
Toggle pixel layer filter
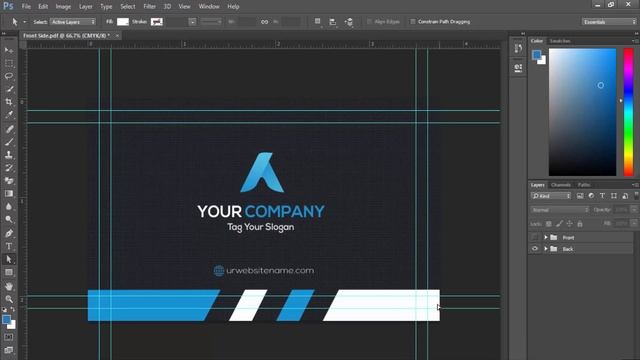point(580,196)
